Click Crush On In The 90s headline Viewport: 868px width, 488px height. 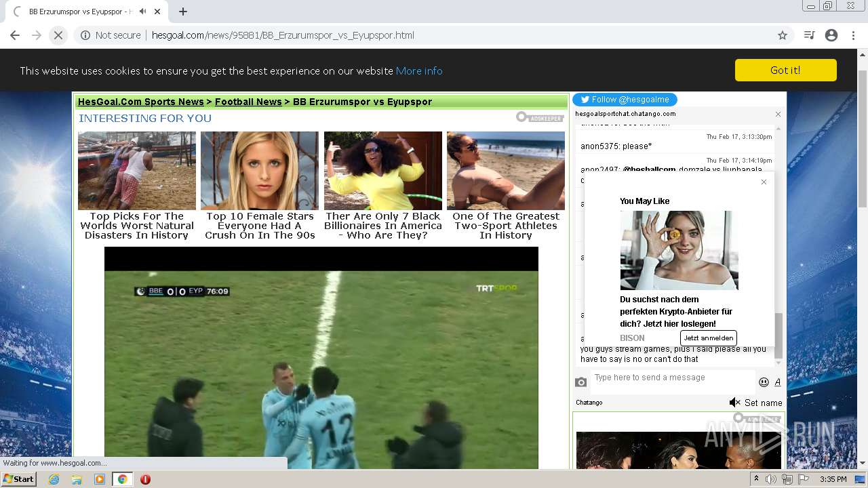(x=260, y=226)
